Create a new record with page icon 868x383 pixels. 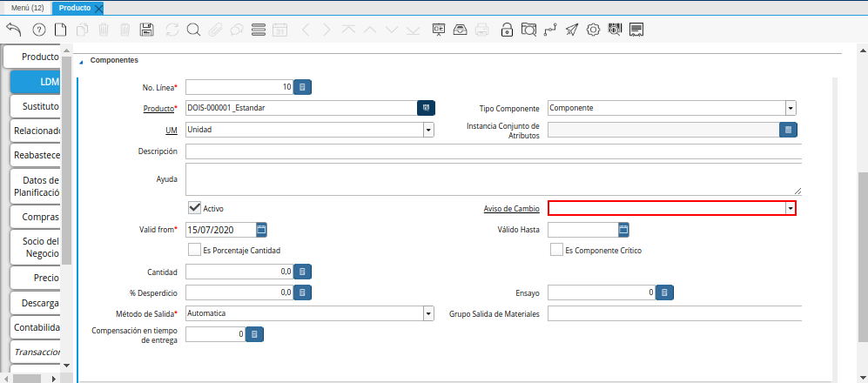tap(60, 30)
